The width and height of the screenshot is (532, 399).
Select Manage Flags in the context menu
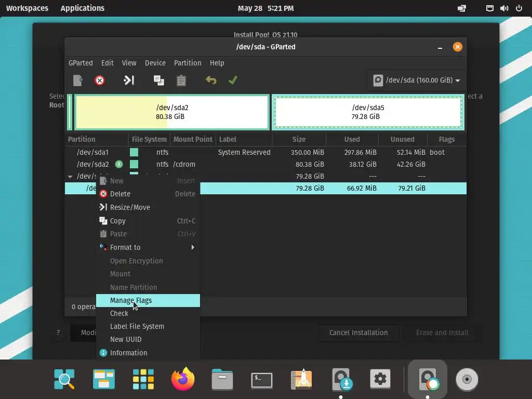(x=148, y=301)
